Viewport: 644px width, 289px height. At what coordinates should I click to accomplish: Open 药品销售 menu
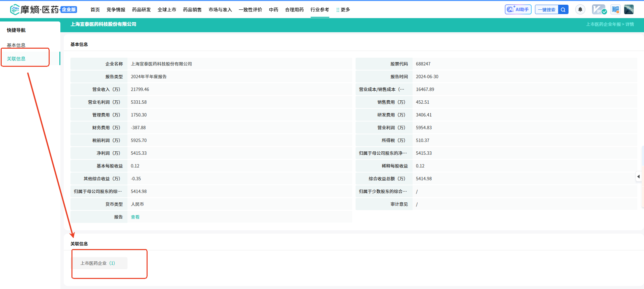click(x=193, y=10)
